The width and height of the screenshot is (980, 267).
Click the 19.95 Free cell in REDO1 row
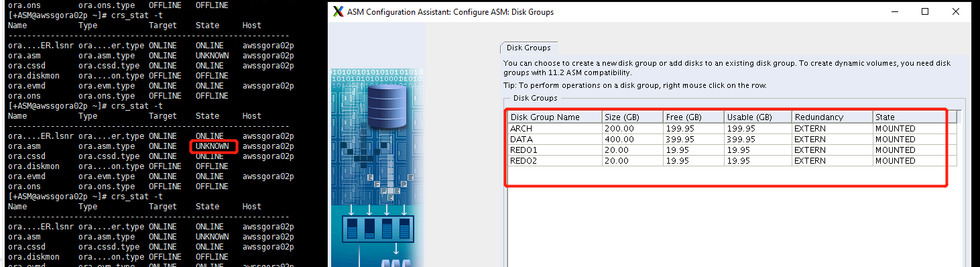point(694,150)
